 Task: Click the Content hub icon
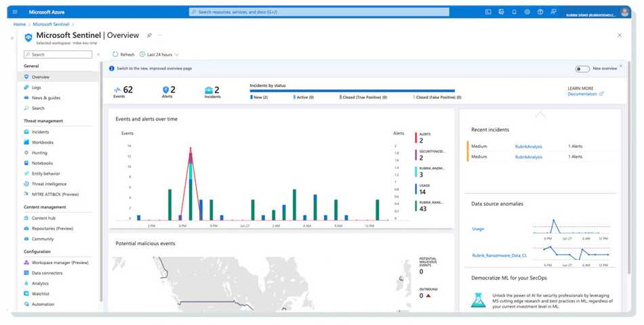(26, 218)
